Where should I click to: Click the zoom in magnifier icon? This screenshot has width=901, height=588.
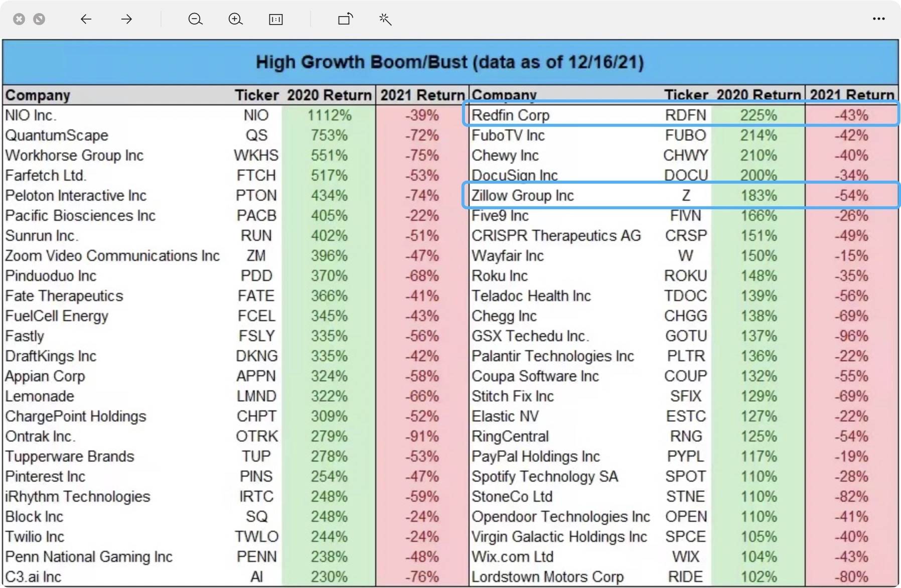[x=235, y=19]
